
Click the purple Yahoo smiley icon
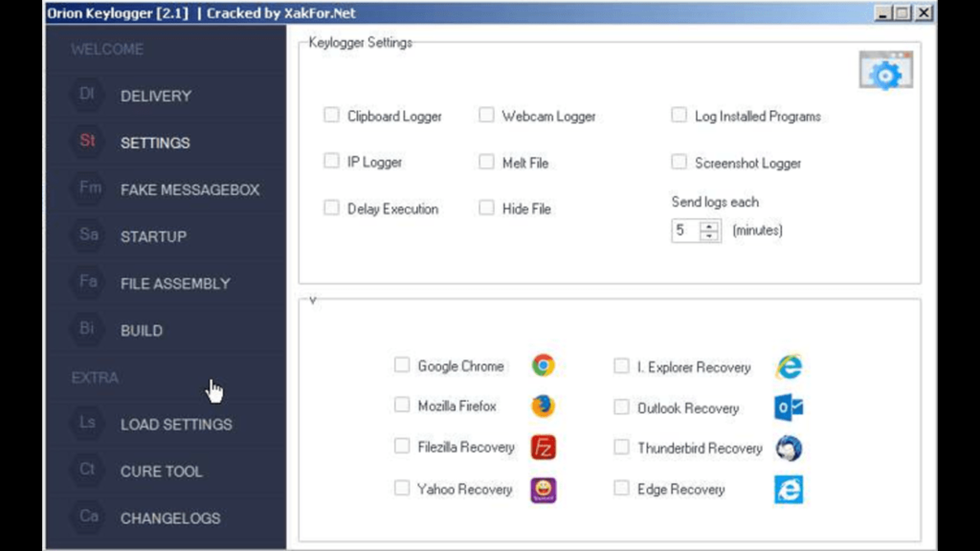[x=544, y=490]
